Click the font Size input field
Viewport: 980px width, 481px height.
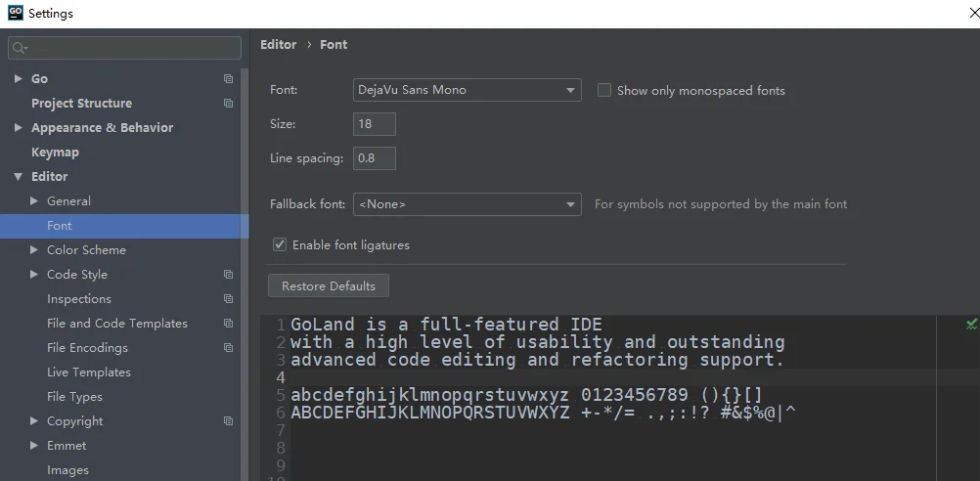[375, 124]
